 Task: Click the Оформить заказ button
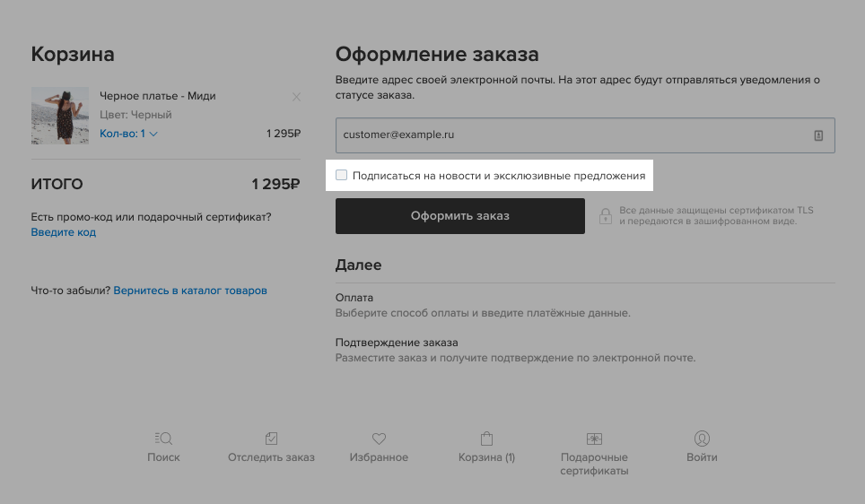point(460,215)
